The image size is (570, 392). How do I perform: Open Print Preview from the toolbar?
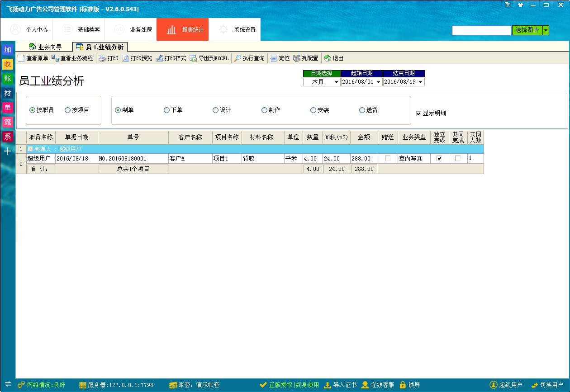(126, 58)
